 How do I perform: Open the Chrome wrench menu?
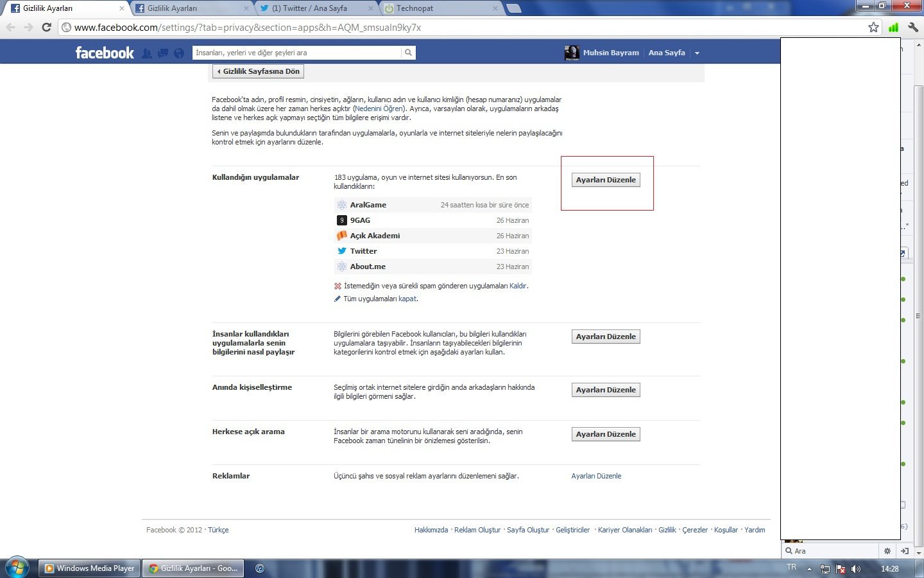tap(912, 28)
